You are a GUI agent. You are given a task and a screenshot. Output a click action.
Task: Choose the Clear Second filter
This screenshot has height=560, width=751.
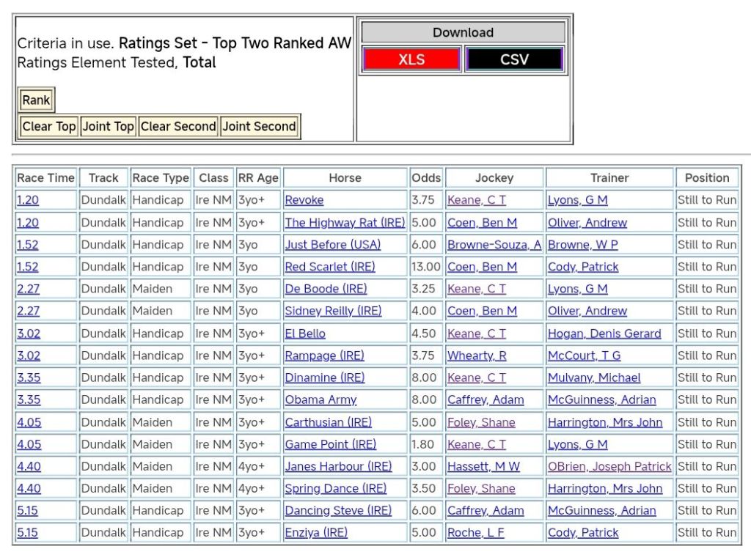178,127
